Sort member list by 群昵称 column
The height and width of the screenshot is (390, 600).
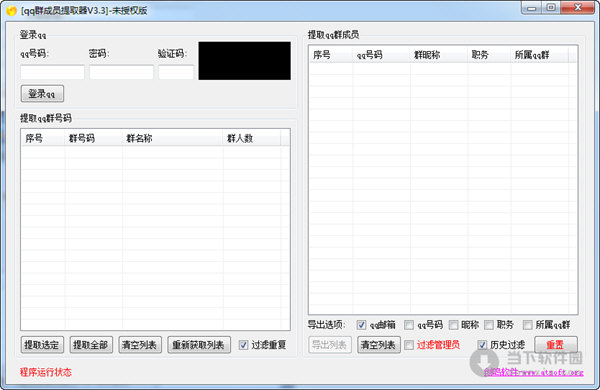(439, 55)
